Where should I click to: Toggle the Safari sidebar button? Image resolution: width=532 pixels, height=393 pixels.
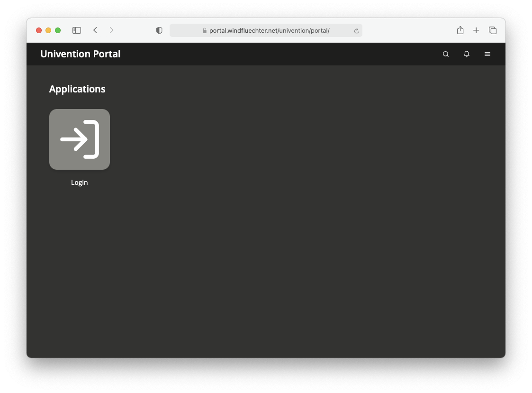[77, 30]
